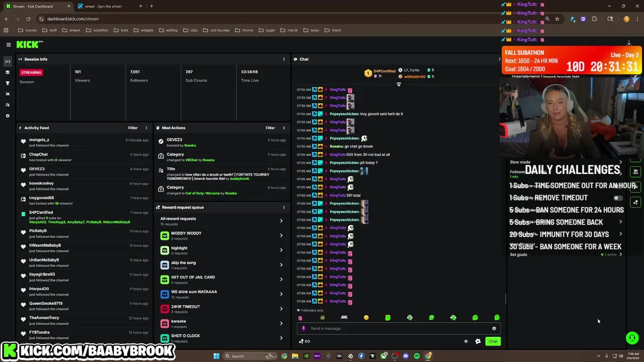Open Xbox app from the taskbar
644x362 pixels.
click(383, 356)
